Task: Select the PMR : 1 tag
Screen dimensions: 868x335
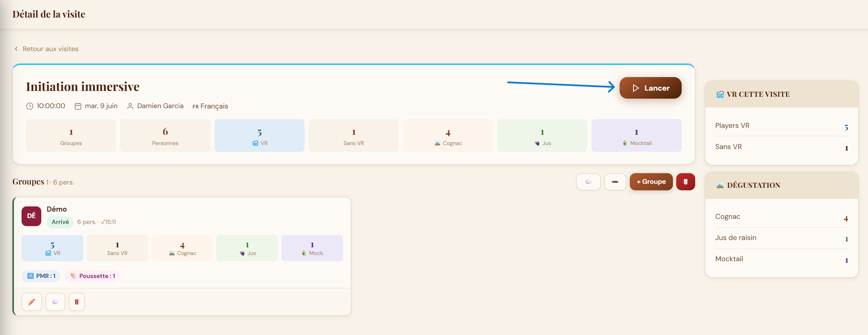Action: (x=41, y=276)
